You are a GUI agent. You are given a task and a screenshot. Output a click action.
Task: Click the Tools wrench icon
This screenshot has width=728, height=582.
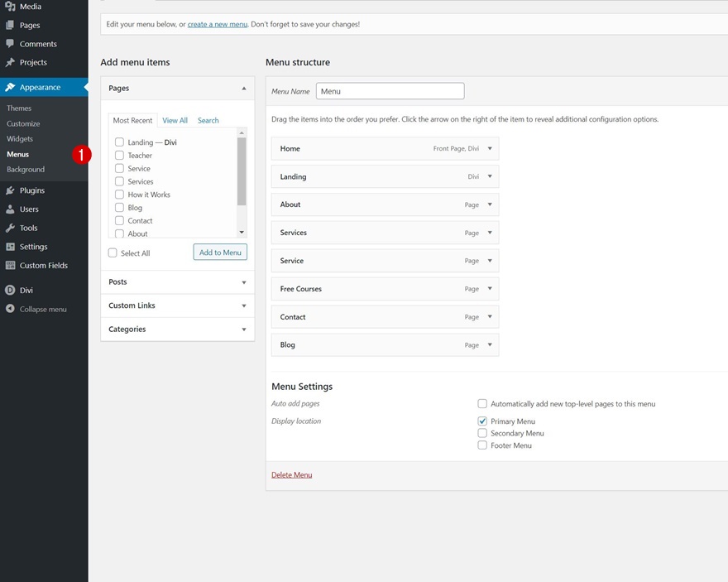click(11, 228)
